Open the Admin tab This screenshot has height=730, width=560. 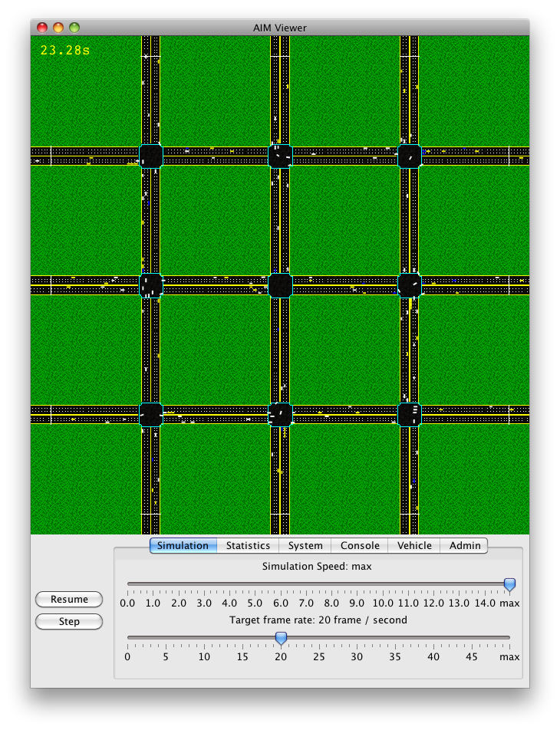(465, 546)
